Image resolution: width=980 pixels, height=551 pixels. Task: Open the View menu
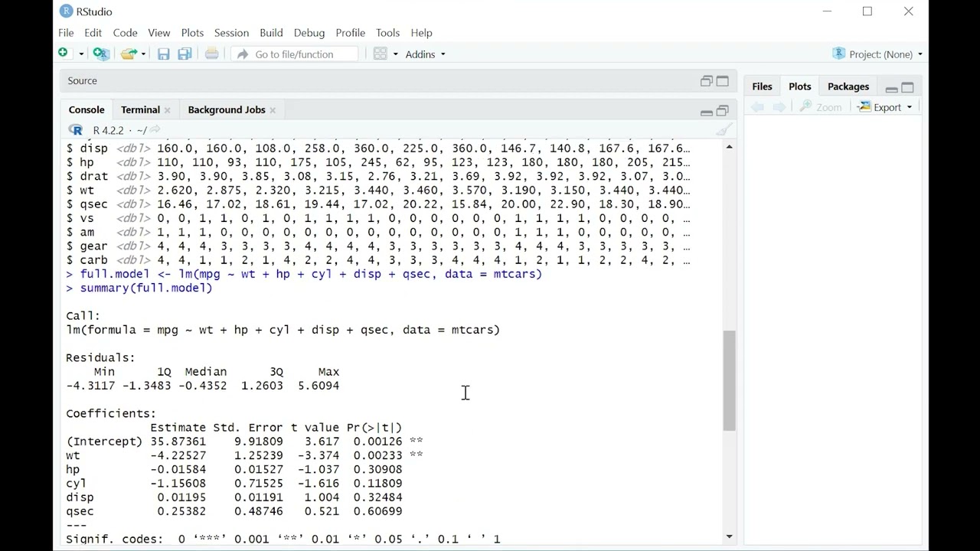coord(158,33)
